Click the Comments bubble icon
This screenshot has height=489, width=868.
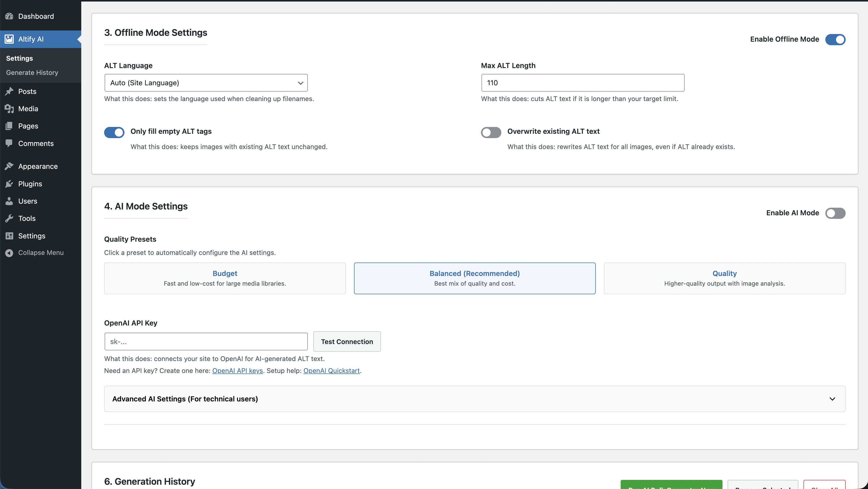coord(9,143)
